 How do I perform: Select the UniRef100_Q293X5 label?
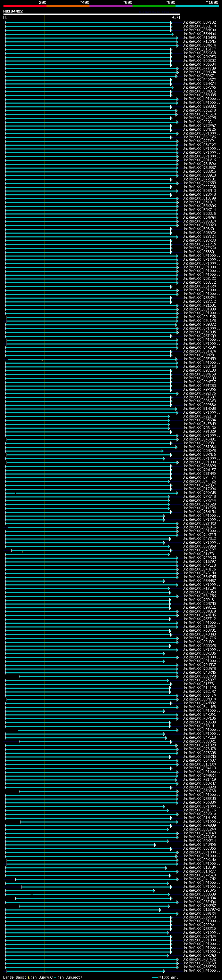point(199,558)
